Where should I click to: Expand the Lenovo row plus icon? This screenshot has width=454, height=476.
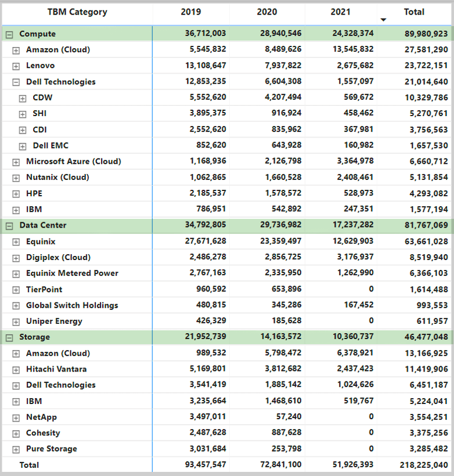(x=16, y=66)
